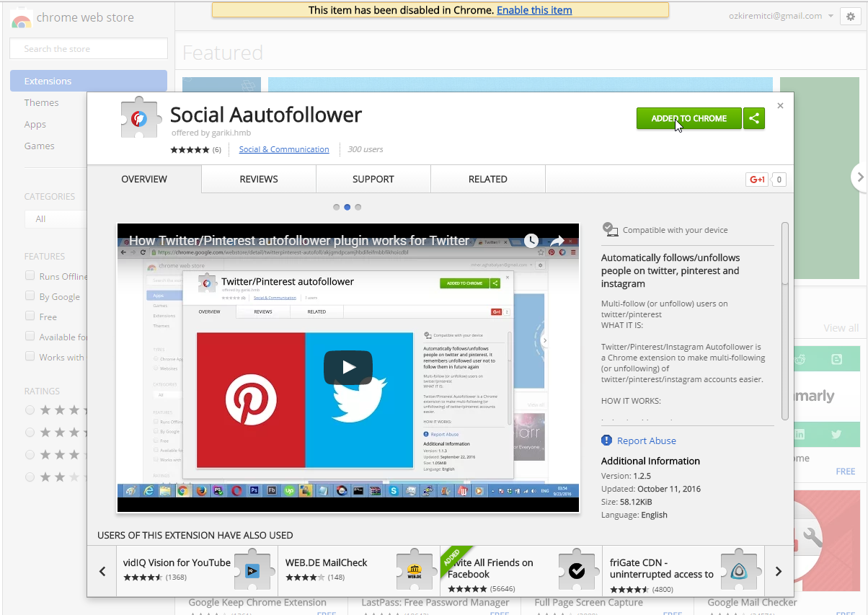Select the four-star rating filter

pyautogui.click(x=30, y=432)
